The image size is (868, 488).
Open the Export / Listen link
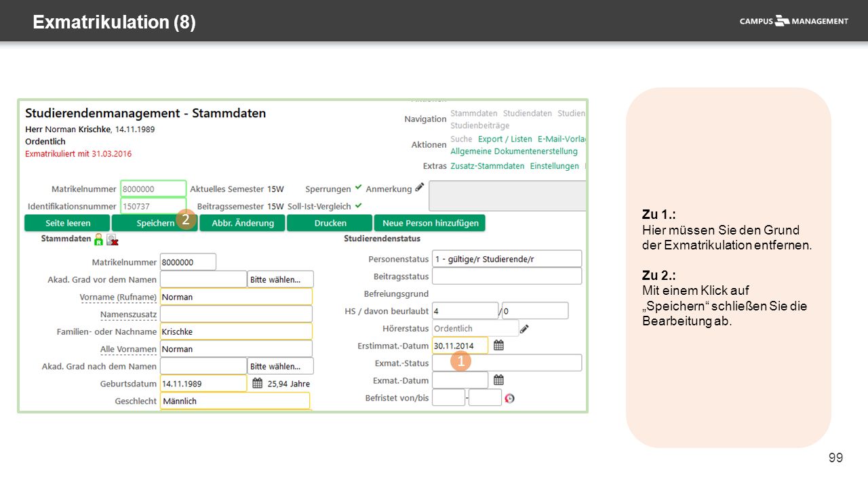505,139
